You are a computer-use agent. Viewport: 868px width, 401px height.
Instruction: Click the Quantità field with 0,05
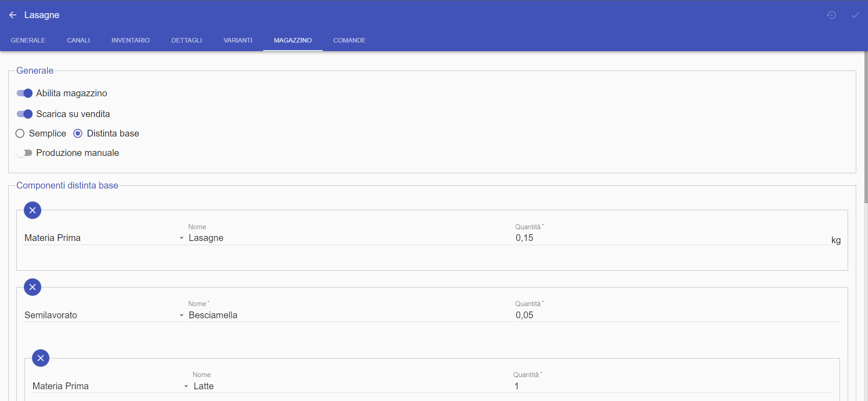[x=677, y=315]
